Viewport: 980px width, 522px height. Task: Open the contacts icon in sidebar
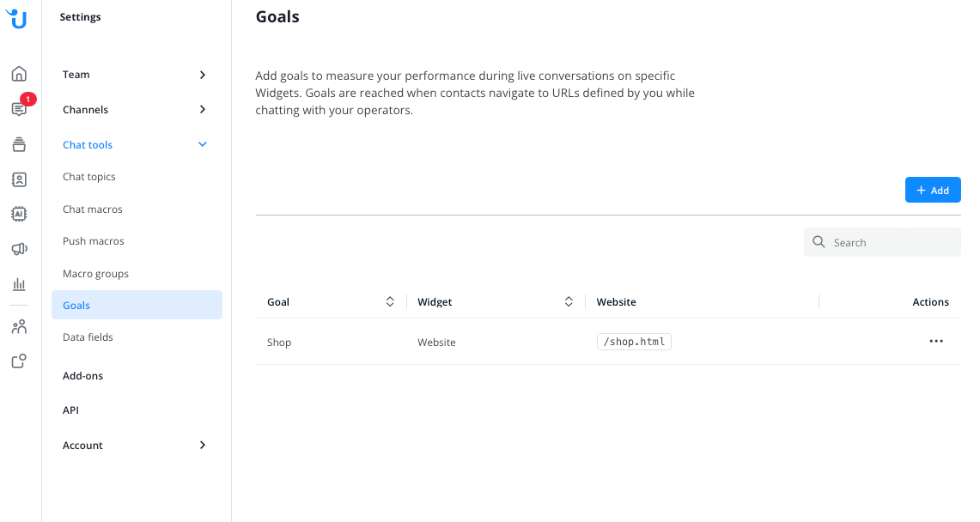(19, 179)
